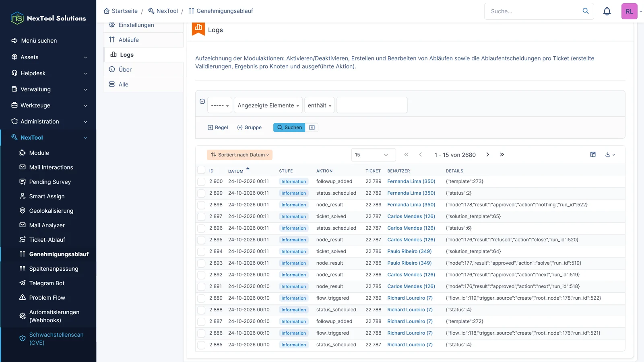Toggle the select-all checkbox in the table header
This screenshot has width=644, height=362.
[x=201, y=170]
